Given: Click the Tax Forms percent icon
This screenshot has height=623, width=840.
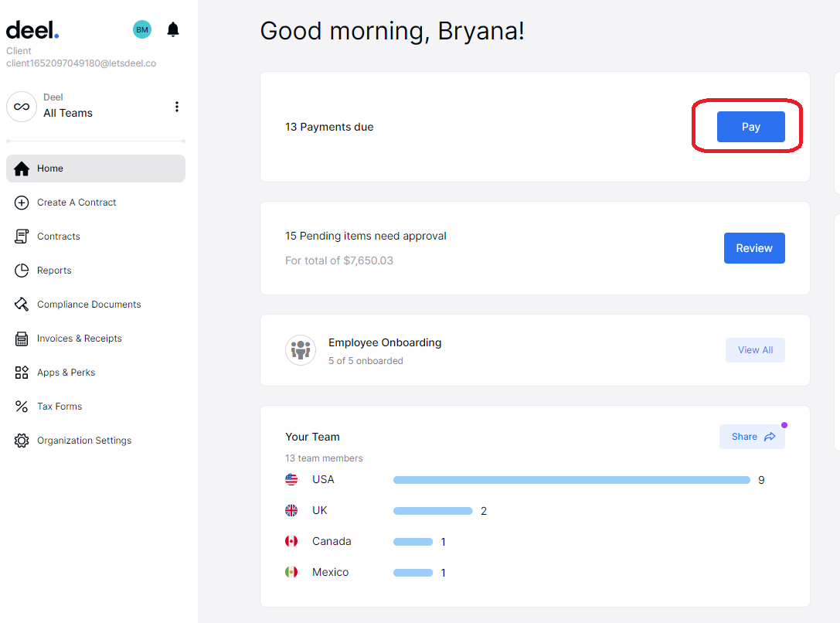Looking at the screenshot, I should tap(22, 407).
